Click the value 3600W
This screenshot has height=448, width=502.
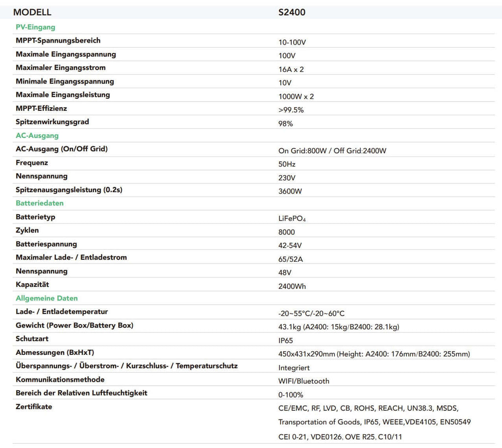[x=290, y=191]
